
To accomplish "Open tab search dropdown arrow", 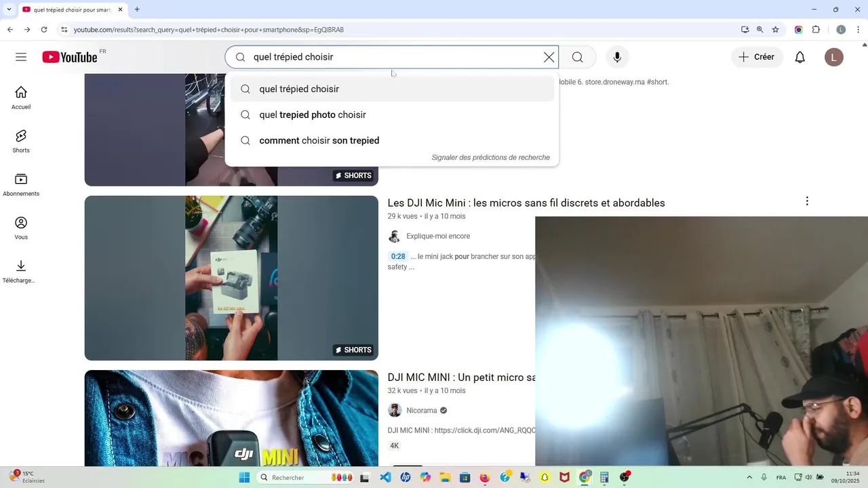I will [x=9, y=9].
